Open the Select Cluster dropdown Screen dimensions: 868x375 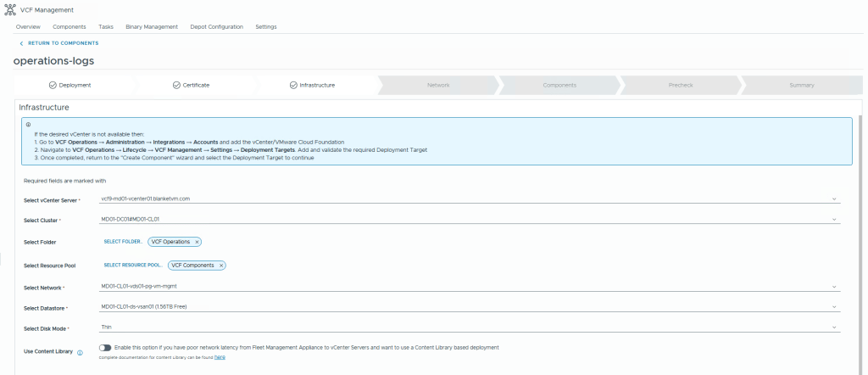(834, 219)
